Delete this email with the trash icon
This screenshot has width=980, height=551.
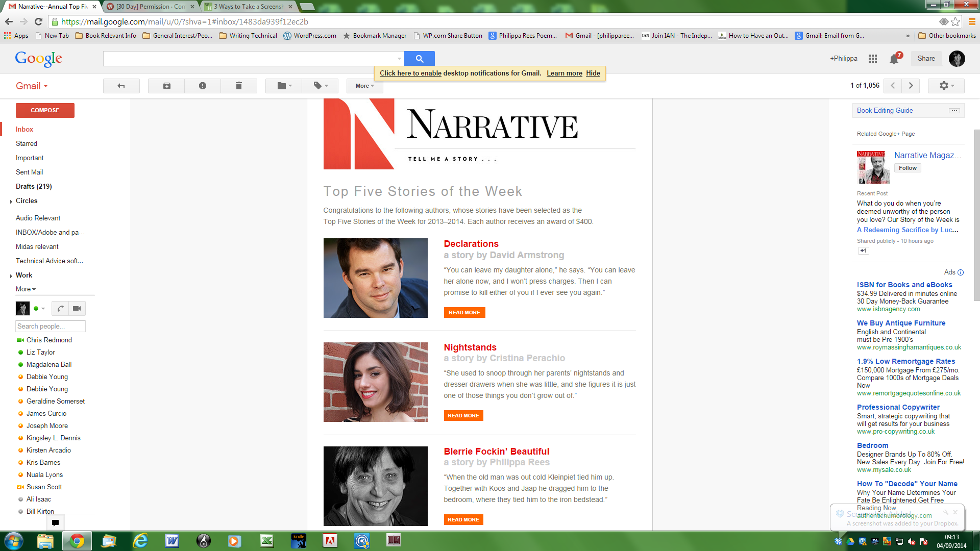pyautogui.click(x=238, y=86)
